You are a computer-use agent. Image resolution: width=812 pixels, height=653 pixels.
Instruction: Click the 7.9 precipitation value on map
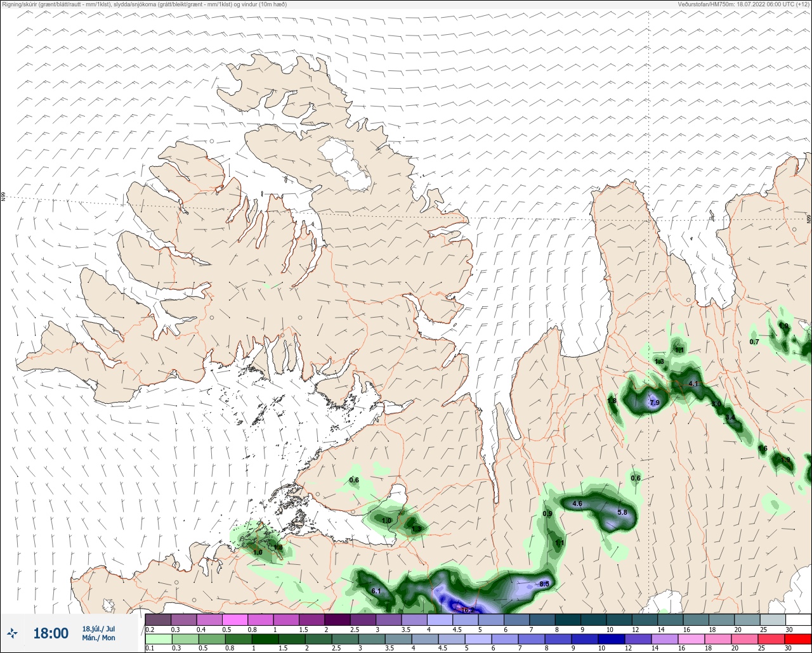655,403
